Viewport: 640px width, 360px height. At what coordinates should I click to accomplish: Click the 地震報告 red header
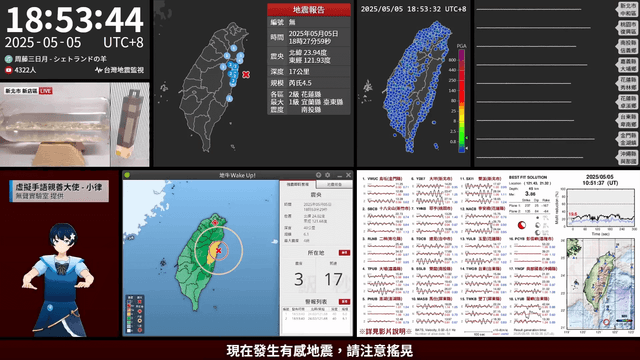pyautogui.click(x=309, y=10)
